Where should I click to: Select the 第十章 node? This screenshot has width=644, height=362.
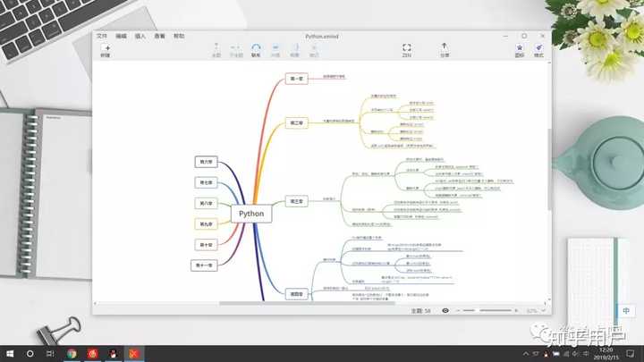207,245
